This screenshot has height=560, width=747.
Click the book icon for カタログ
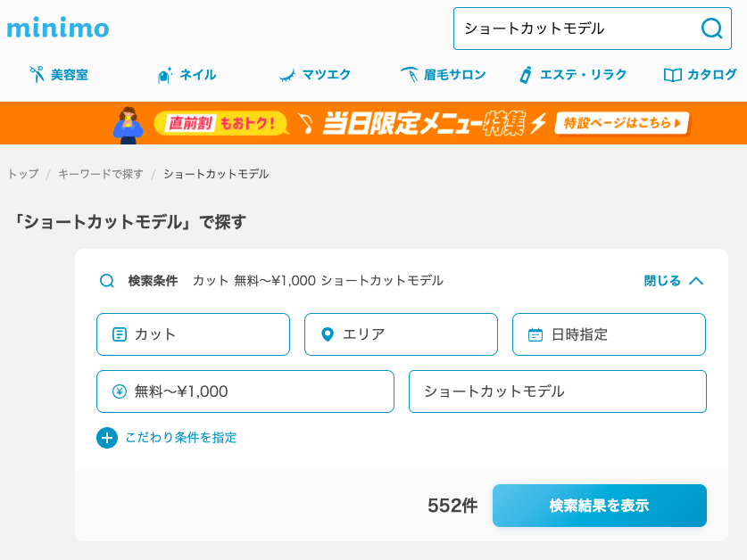click(x=672, y=75)
